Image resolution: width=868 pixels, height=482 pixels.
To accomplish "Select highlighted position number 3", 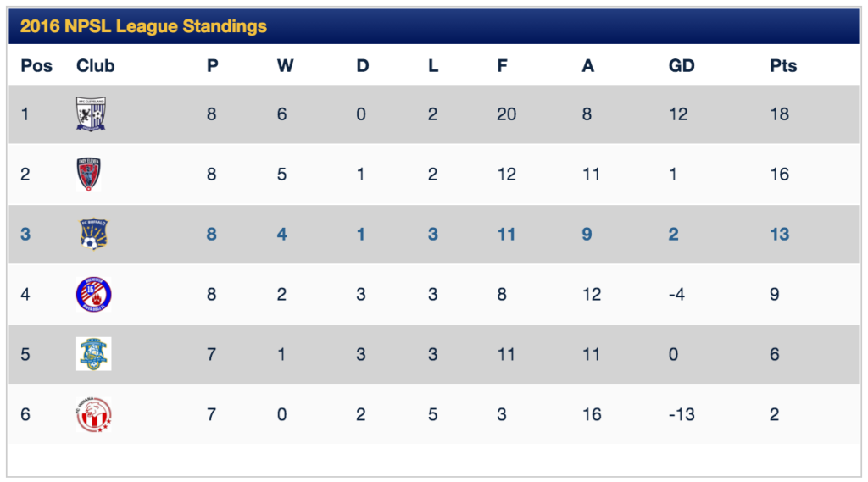I will pyautogui.click(x=25, y=234).
